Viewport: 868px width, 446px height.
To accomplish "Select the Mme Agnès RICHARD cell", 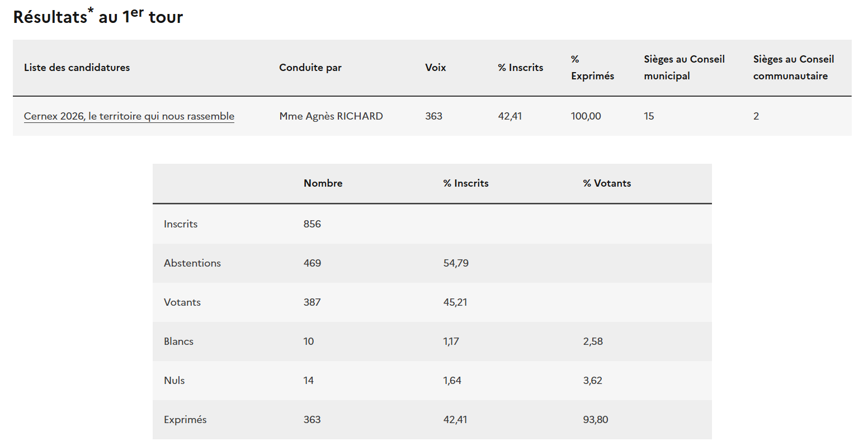I will 331,116.
